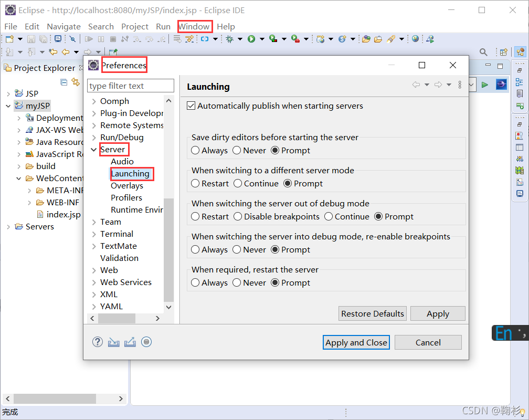
Task: Click the green Run icon
Action: tap(251, 39)
